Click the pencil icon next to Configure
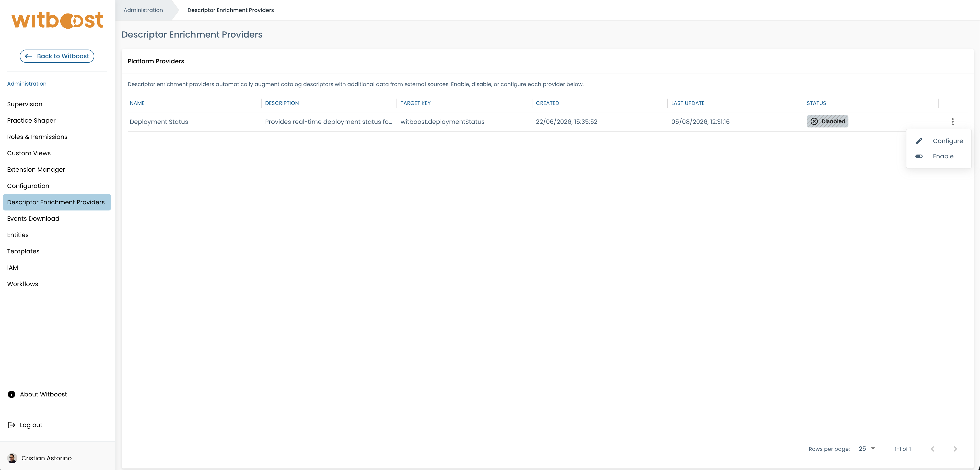The width and height of the screenshot is (980, 470). tap(919, 141)
